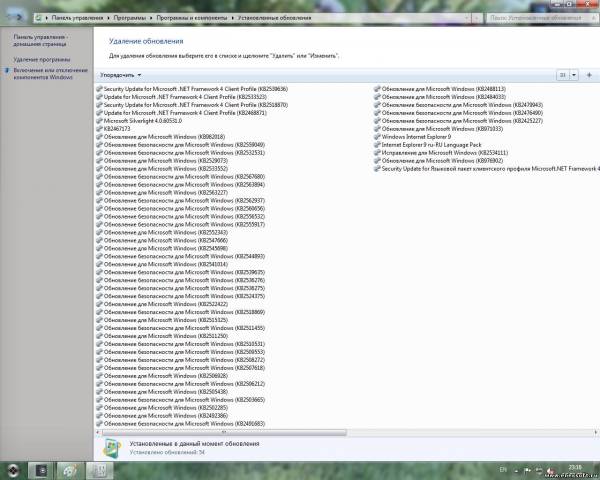Select Update for .NET Framework 4 KB2533523

point(181,97)
